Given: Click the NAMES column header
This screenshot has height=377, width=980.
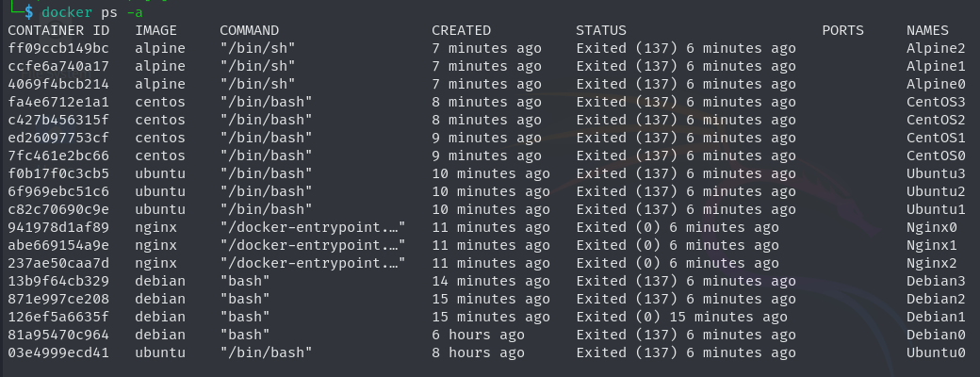Looking at the screenshot, I should pyautogui.click(x=927, y=30).
